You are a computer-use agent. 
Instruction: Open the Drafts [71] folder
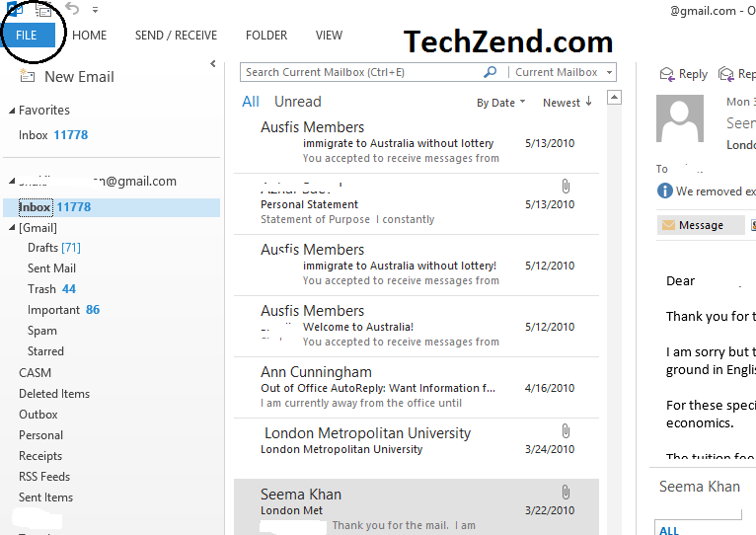pyautogui.click(x=54, y=248)
